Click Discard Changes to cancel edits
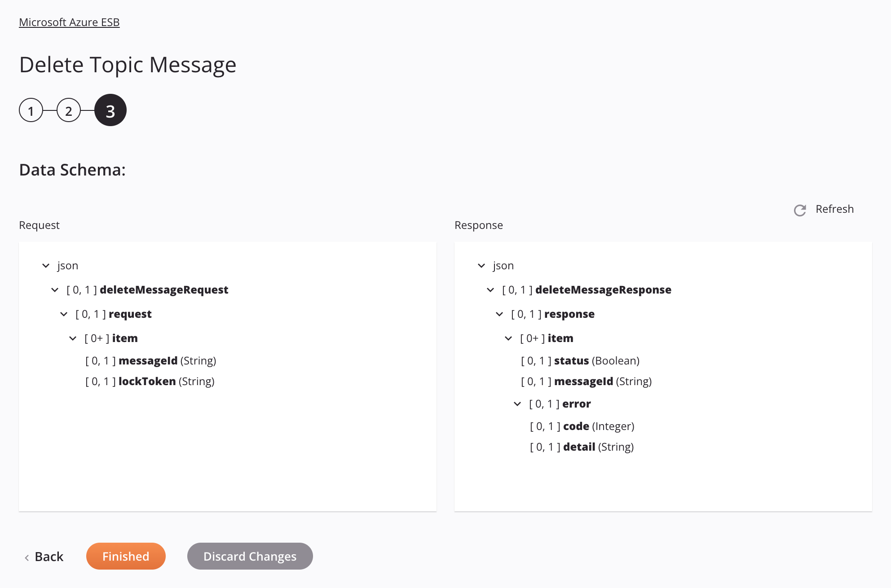Viewport: 891px width, 588px height. click(250, 556)
